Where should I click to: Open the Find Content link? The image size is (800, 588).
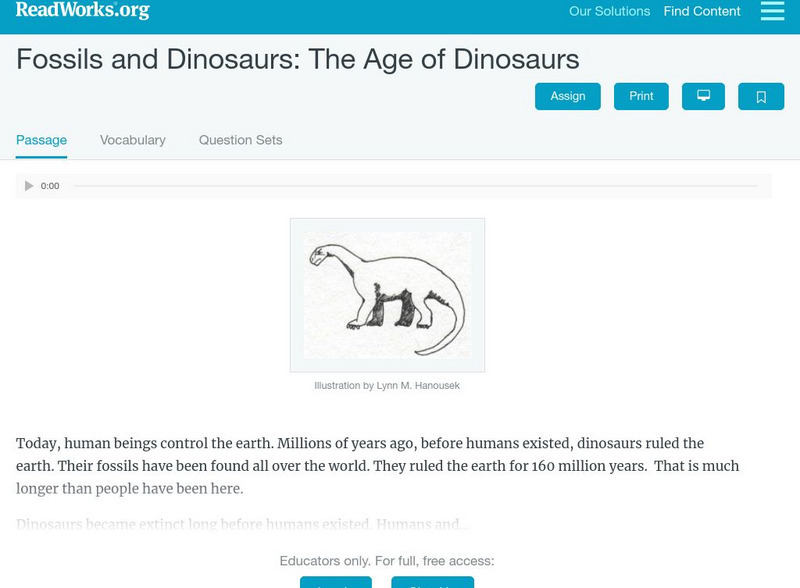[x=702, y=12]
